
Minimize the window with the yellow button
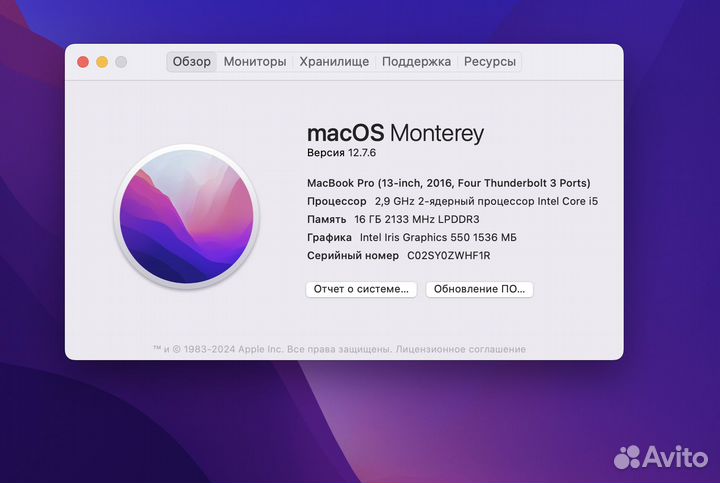[x=102, y=62]
